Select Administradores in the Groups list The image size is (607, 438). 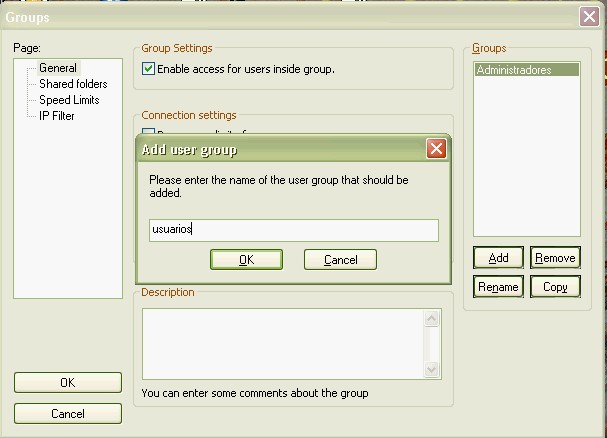[x=514, y=70]
